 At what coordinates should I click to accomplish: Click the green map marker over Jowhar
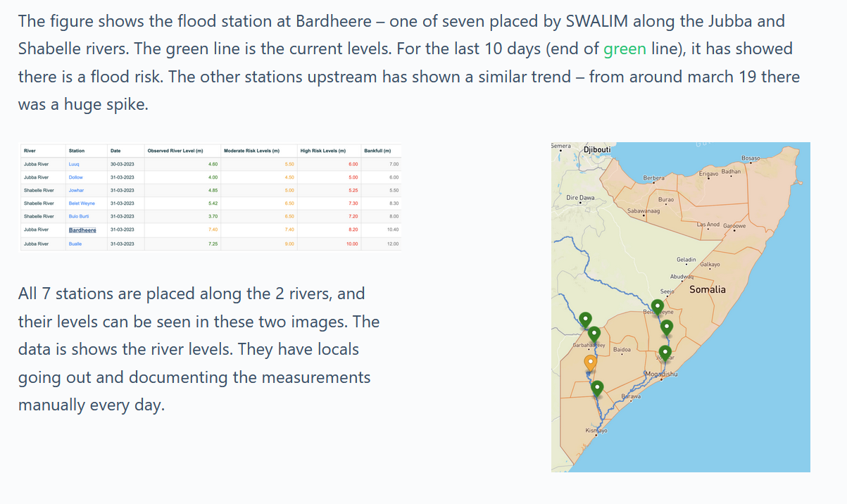pyautogui.click(x=665, y=353)
